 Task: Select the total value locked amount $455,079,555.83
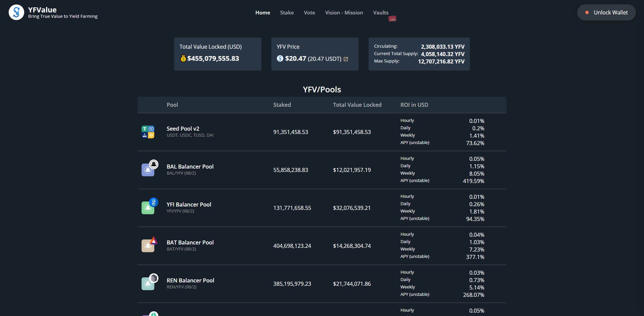pos(213,58)
